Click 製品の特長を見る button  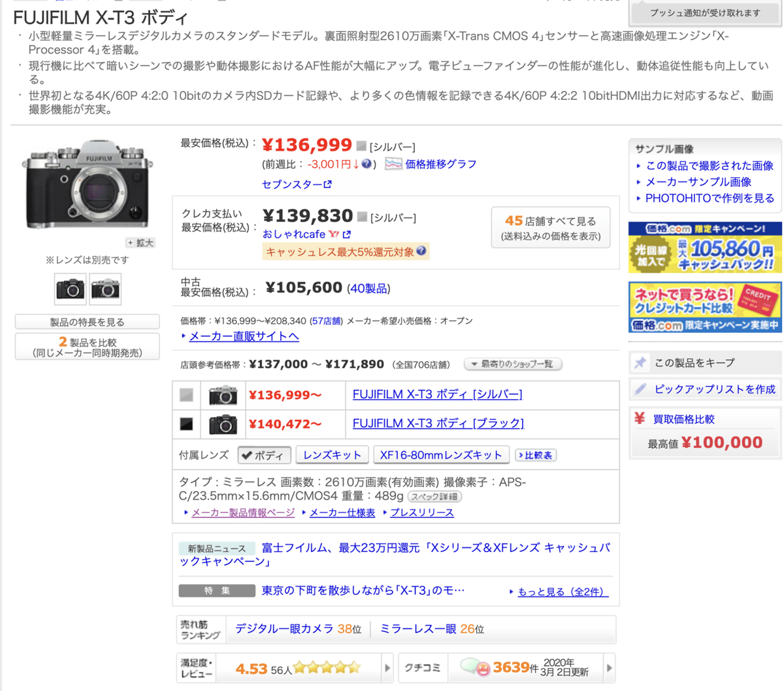click(x=87, y=322)
